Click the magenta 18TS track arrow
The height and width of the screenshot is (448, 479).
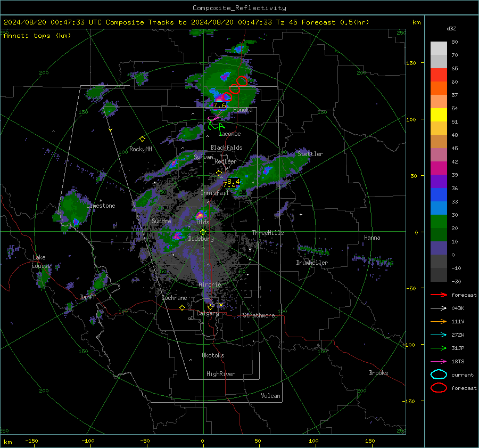(x=439, y=362)
